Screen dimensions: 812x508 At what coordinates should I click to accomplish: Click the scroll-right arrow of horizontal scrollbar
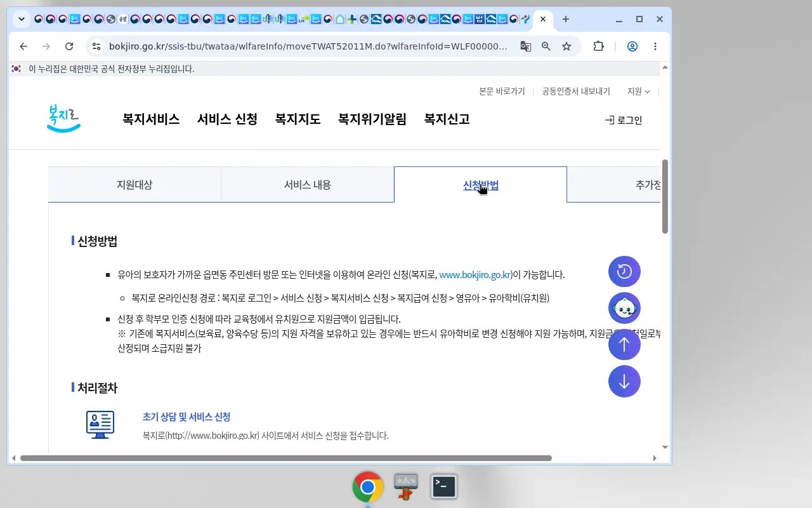click(x=655, y=458)
